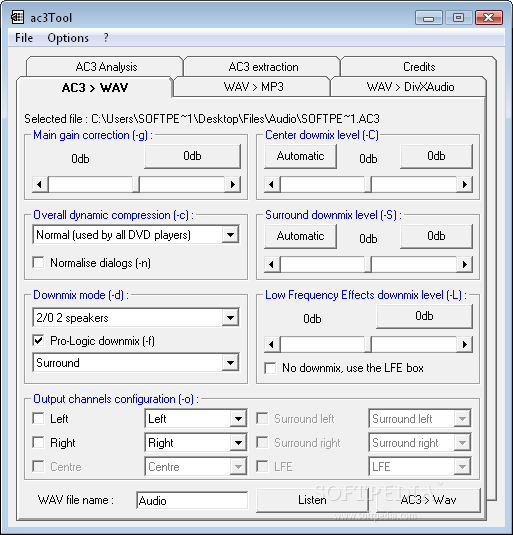Click right arrow of Low Frequency Effects slider

tap(465, 344)
